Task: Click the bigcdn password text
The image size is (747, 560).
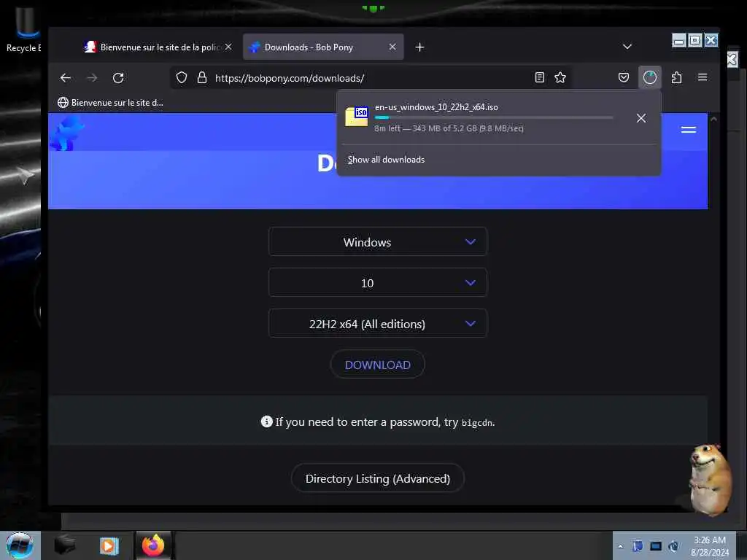Action: click(x=477, y=423)
